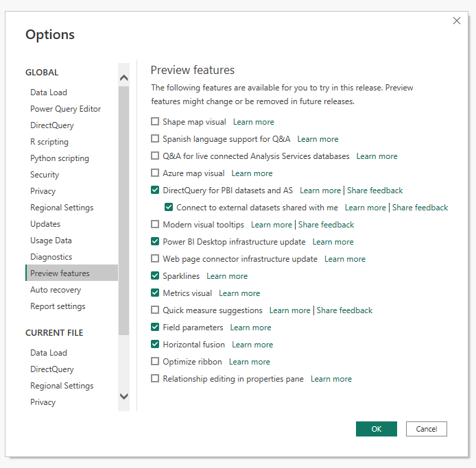Learn more about Q&A for live connected
476x468 pixels.
377,156
